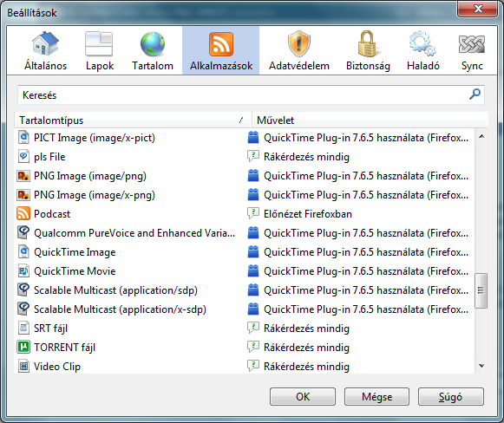
Task: Switch to the Sync panel icon
Action: tap(472, 43)
